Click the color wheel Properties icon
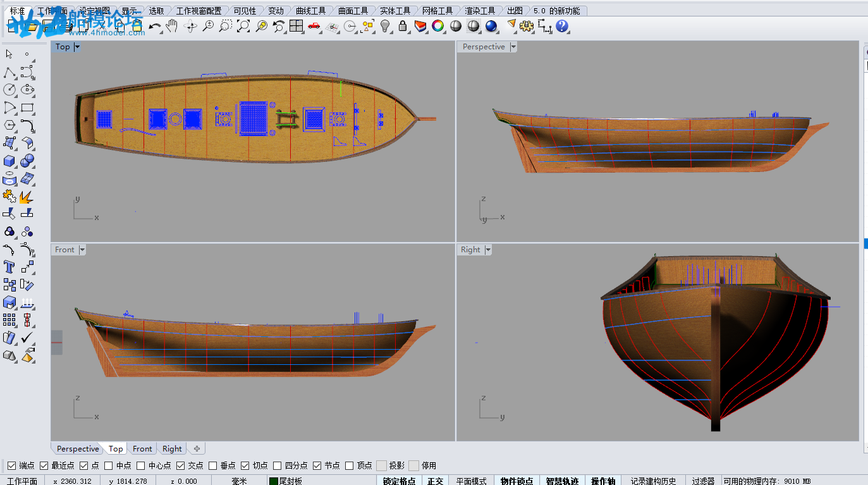Screen dimensions: 868x485 [x=438, y=26]
